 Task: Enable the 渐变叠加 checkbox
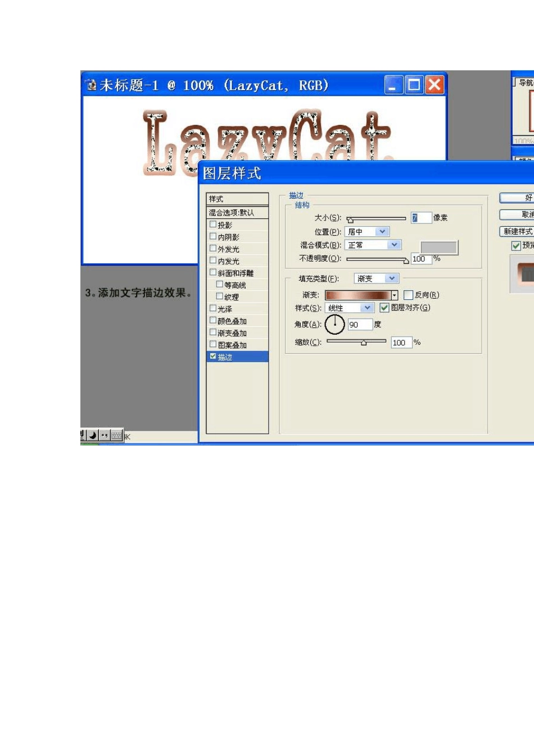(213, 333)
